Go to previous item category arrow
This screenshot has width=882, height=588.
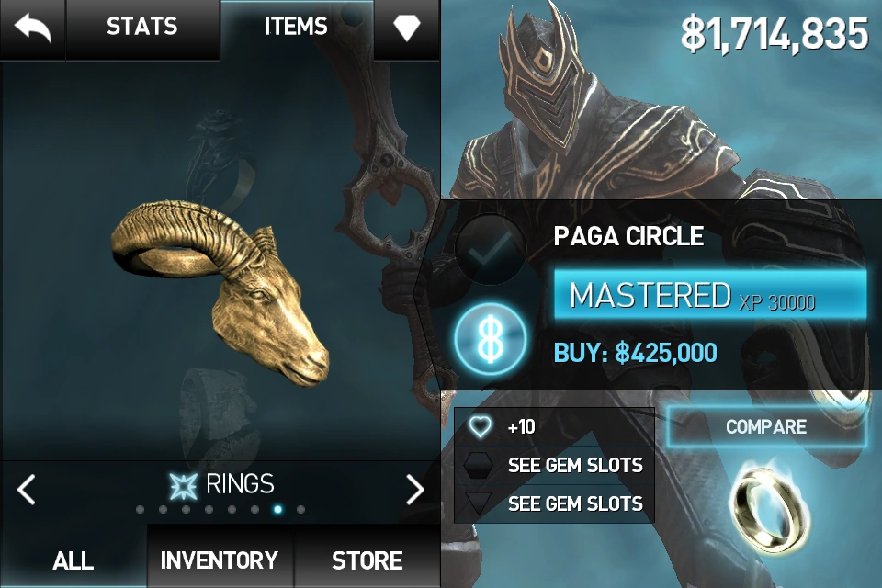click(27, 489)
